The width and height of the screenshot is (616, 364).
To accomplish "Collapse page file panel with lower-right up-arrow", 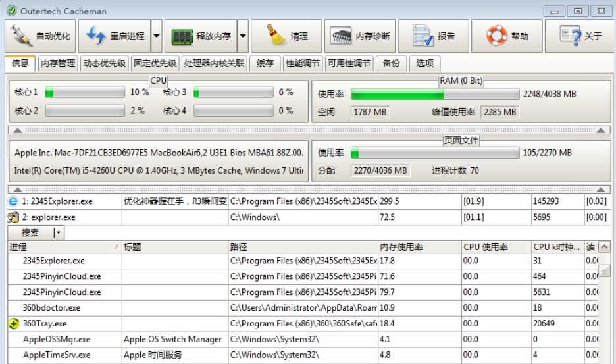I will pyautogui.click(x=601, y=189).
